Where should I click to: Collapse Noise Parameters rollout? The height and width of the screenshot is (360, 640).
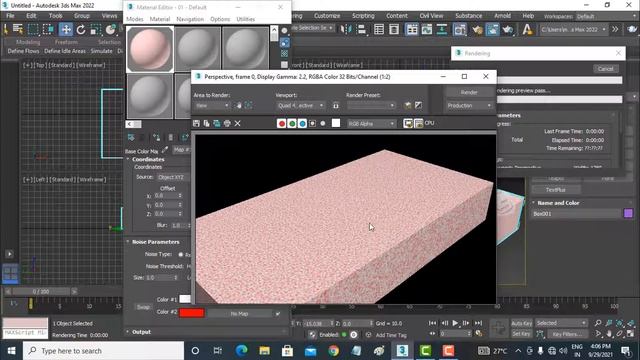[157, 242]
